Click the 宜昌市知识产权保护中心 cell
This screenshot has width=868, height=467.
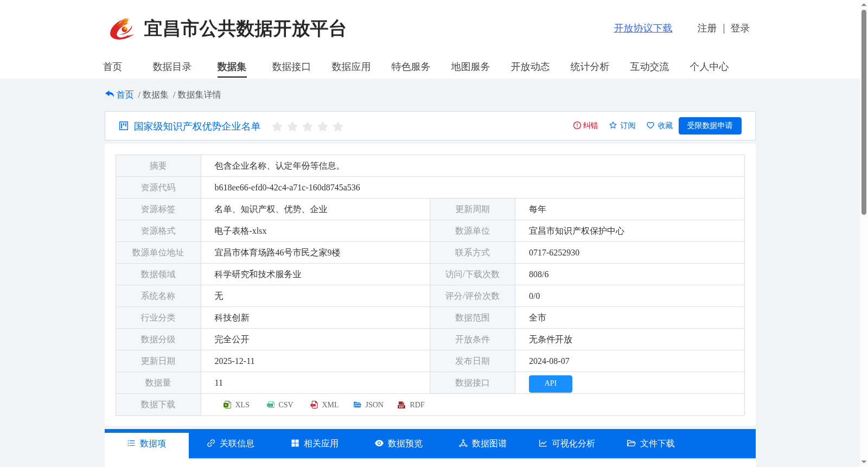[576, 231]
